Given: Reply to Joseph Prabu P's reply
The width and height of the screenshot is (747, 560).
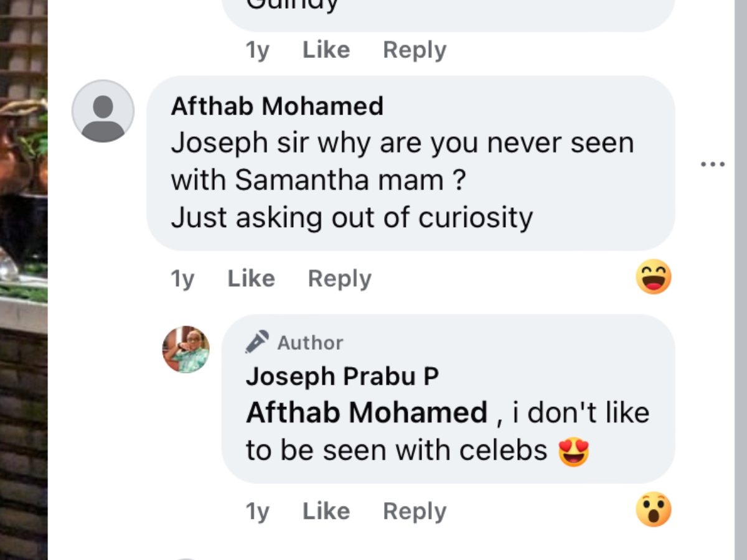Looking at the screenshot, I should point(415,511).
